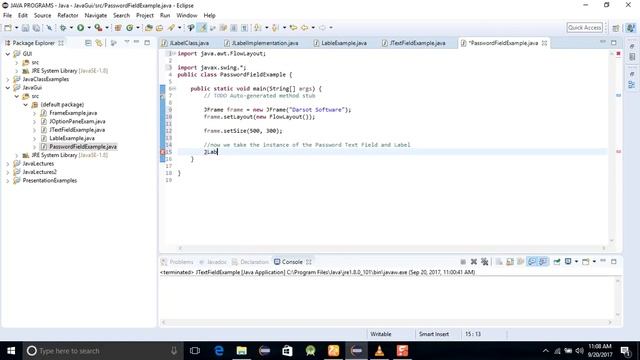Open the Windows Start menu
Image resolution: width=640 pixels, height=360 pixels.
[11, 351]
